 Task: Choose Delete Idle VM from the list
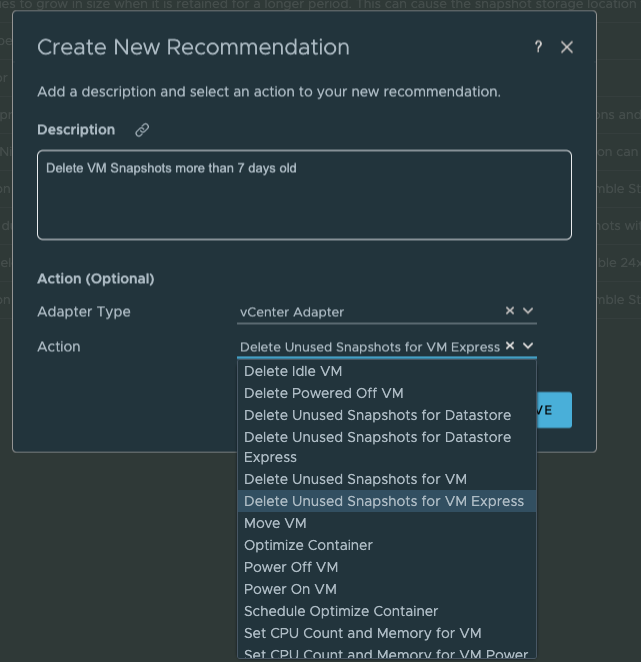tap(387, 371)
